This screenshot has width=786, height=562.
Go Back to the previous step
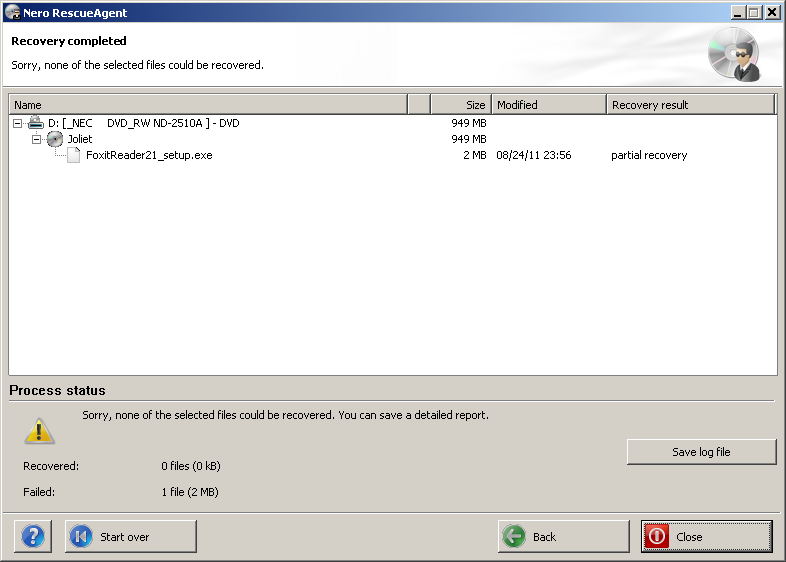click(563, 536)
